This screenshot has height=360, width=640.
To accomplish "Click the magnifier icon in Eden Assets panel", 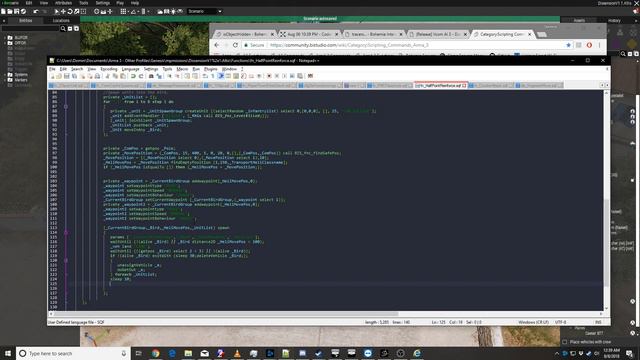I will pos(623,53).
